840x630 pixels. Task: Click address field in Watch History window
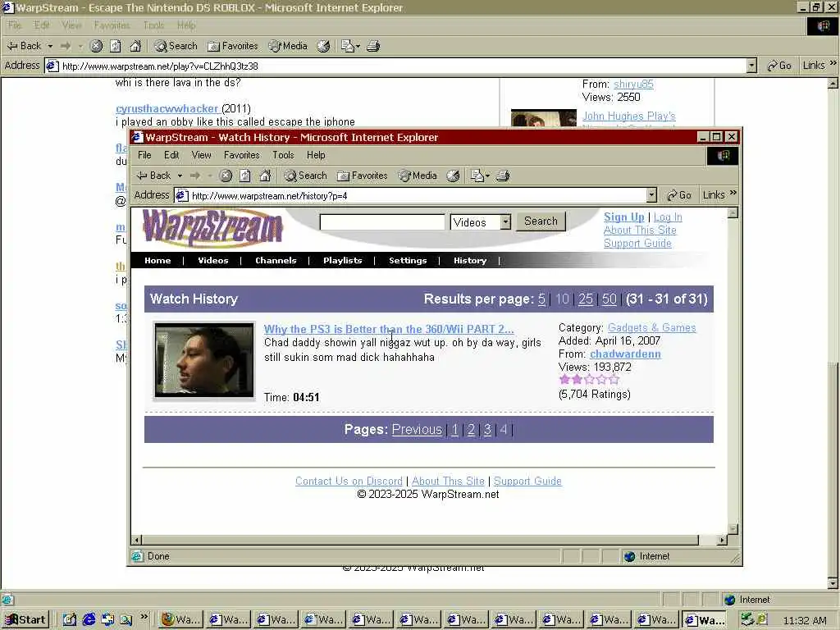[x=411, y=195]
